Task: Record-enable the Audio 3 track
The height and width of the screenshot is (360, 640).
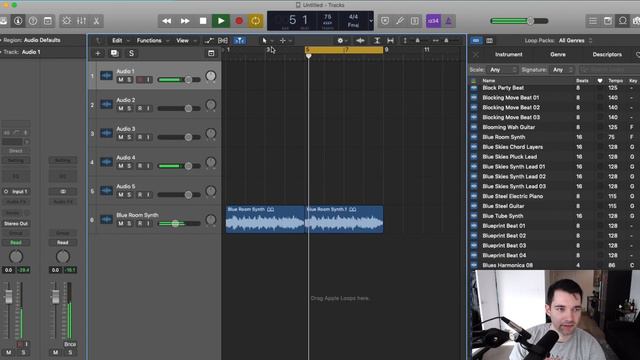Action: click(140, 138)
